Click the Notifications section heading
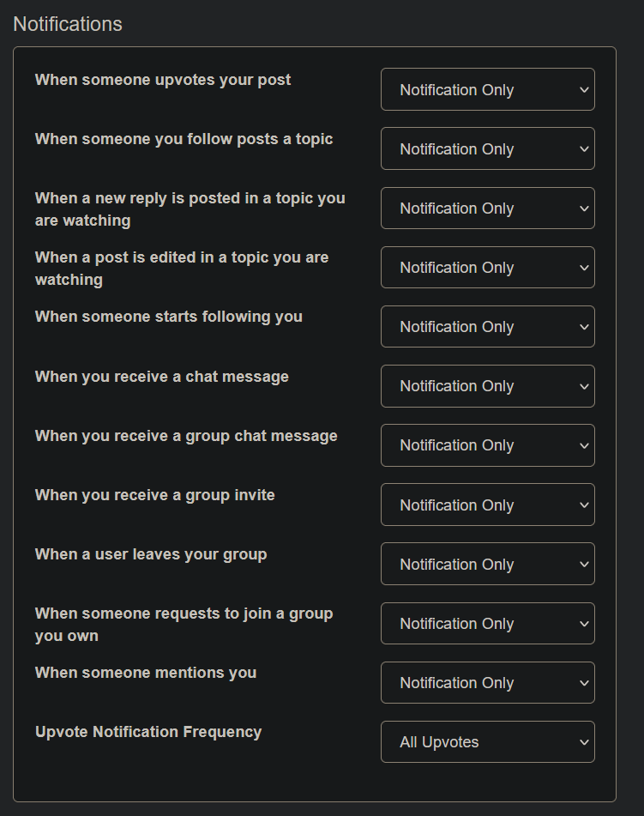 [67, 24]
